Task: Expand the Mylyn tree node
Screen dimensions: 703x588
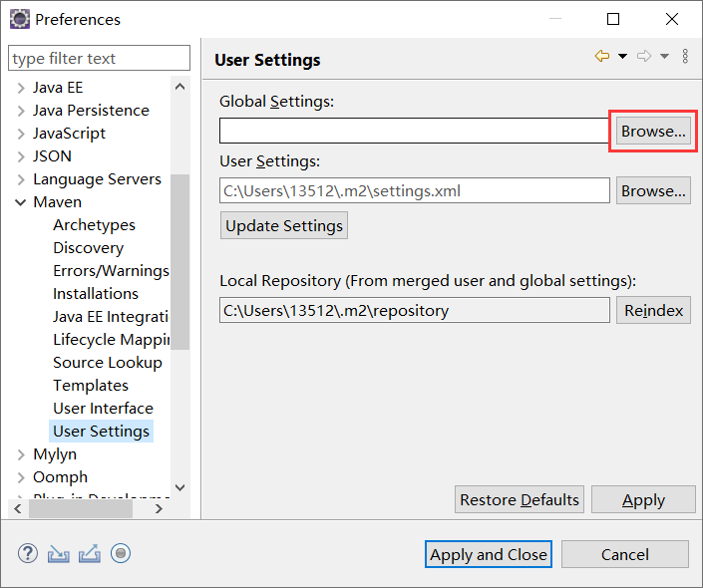Action: [x=21, y=454]
